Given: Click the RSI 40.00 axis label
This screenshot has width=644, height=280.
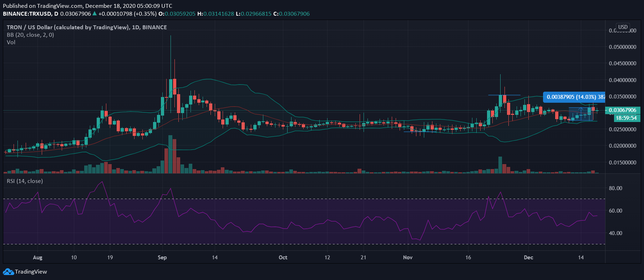Looking at the screenshot, I should click(x=615, y=233).
